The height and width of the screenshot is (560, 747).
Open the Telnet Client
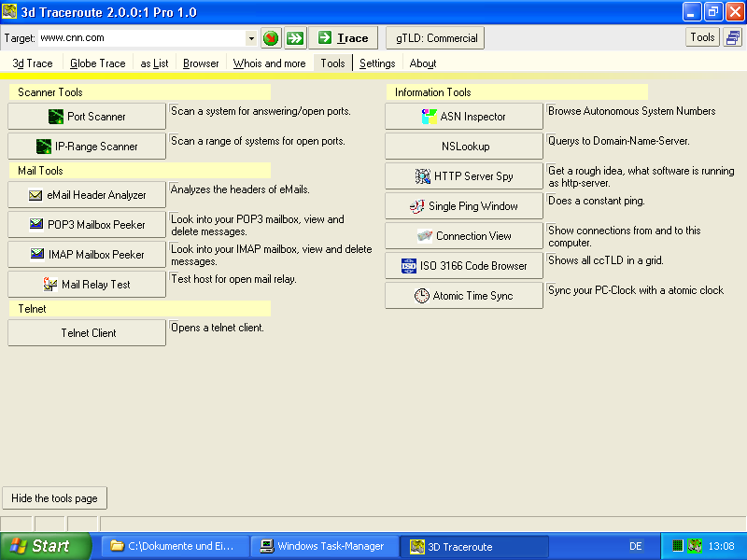[87, 333]
